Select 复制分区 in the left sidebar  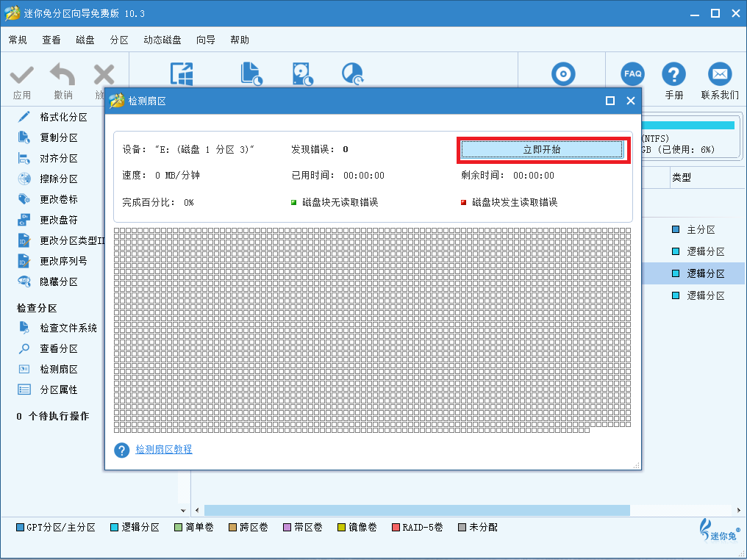(x=48, y=137)
